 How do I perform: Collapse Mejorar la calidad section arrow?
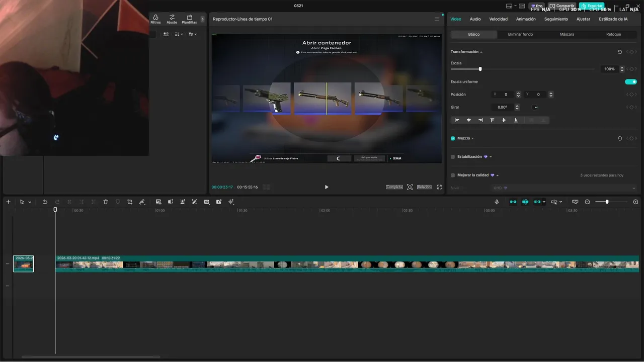click(x=497, y=176)
